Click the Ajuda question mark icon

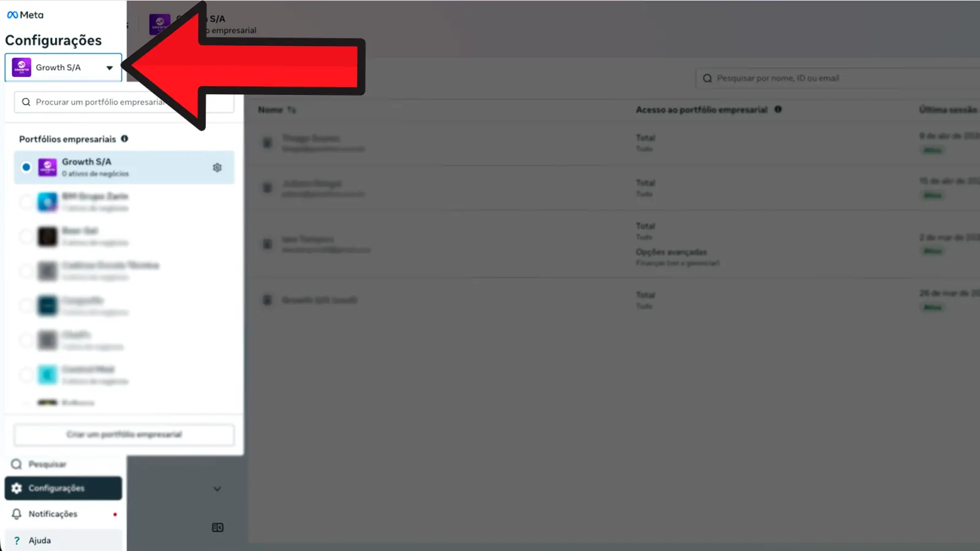[17, 541]
